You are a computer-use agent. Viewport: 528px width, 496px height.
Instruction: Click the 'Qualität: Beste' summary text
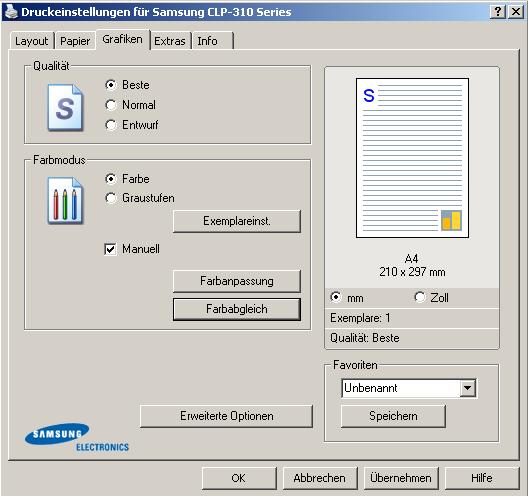click(365, 338)
